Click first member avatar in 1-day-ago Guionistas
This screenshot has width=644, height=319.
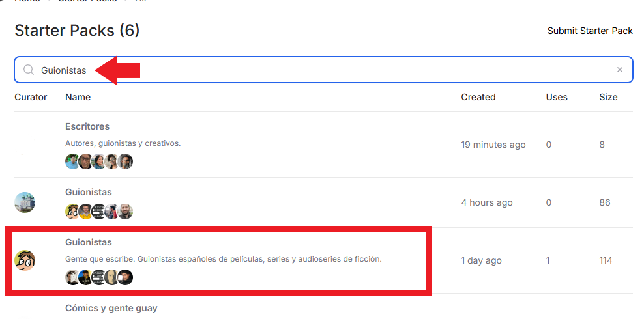pyautogui.click(x=72, y=277)
